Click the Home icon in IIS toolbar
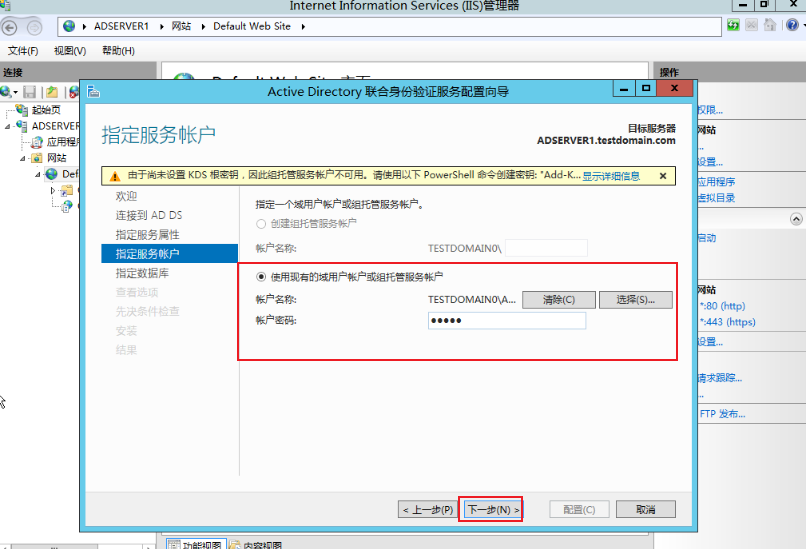This screenshot has height=549, width=806. 770,25
